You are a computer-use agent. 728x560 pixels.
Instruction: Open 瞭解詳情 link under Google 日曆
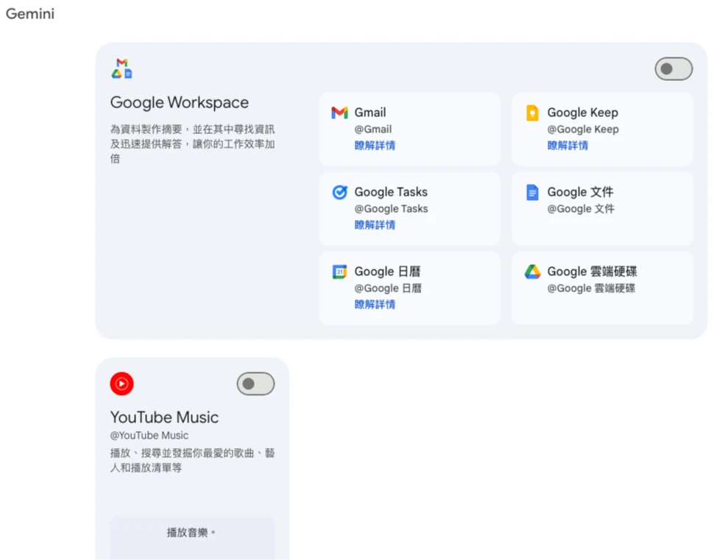pos(375,305)
